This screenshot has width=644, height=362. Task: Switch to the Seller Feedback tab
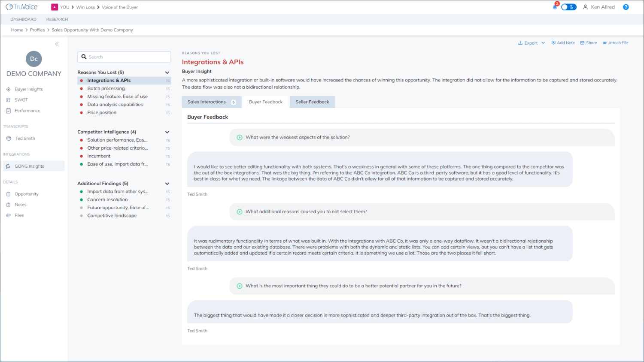(312, 102)
